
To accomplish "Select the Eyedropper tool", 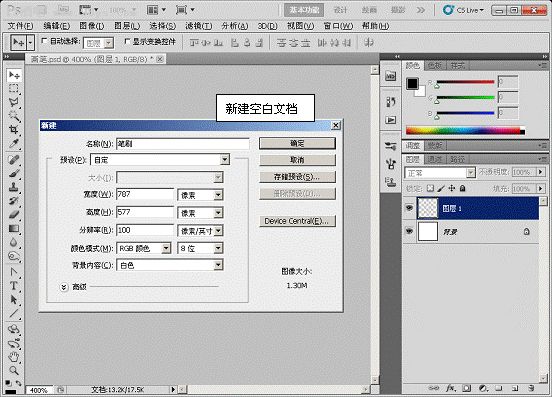I will point(14,143).
